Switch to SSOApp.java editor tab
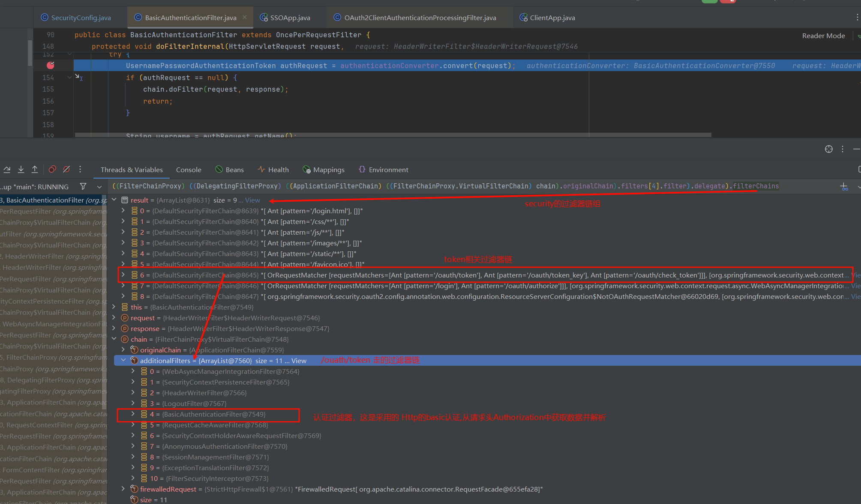Image resolution: width=861 pixels, height=504 pixels. click(x=285, y=18)
